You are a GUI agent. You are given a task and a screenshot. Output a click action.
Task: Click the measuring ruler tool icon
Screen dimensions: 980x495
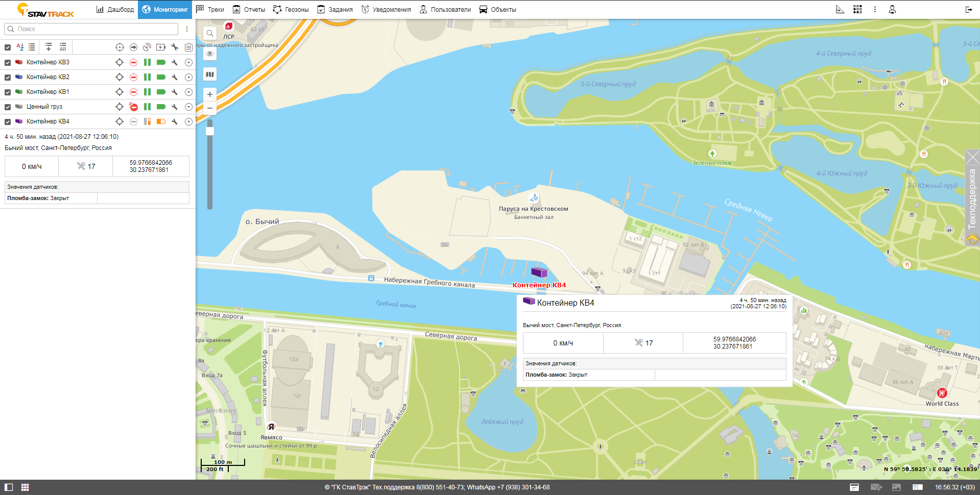click(x=840, y=9)
